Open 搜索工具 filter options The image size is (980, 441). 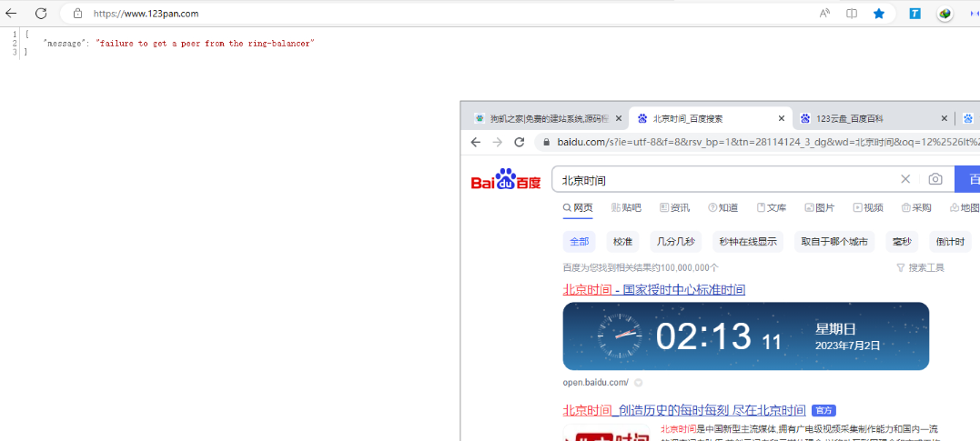(920, 268)
